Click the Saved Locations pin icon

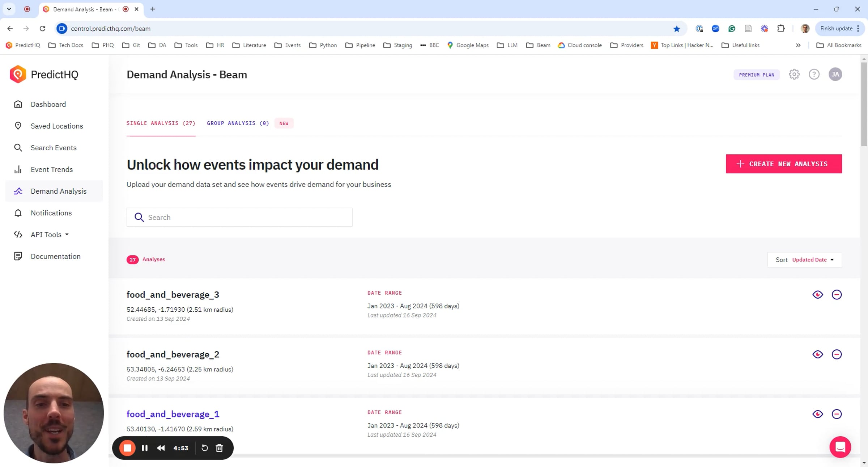coord(18,126)
